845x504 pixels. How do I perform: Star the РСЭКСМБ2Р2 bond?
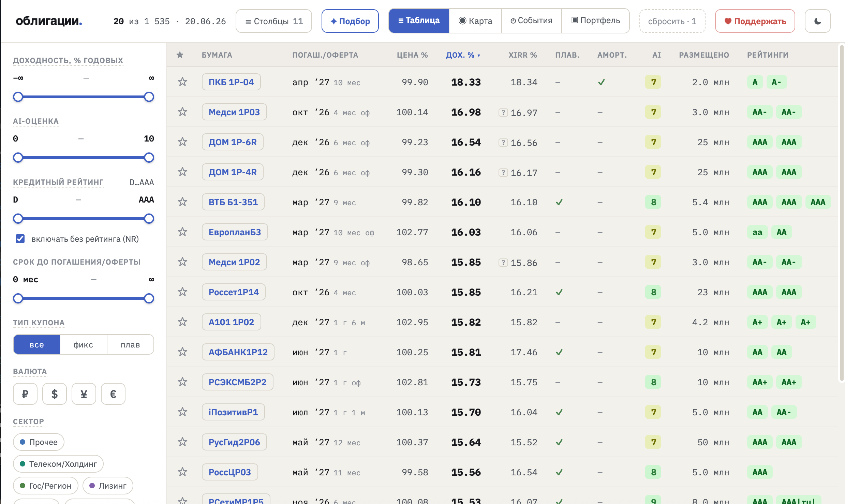[x=182, y=382]
